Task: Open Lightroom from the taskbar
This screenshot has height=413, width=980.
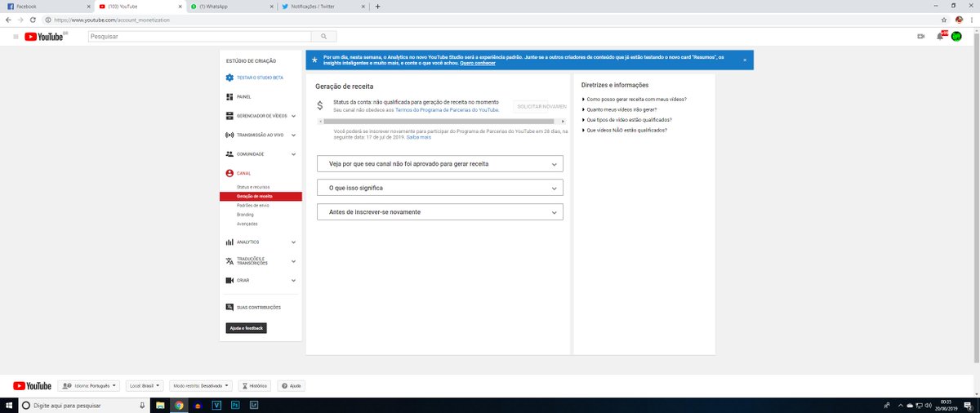Action: coord(254,405)
